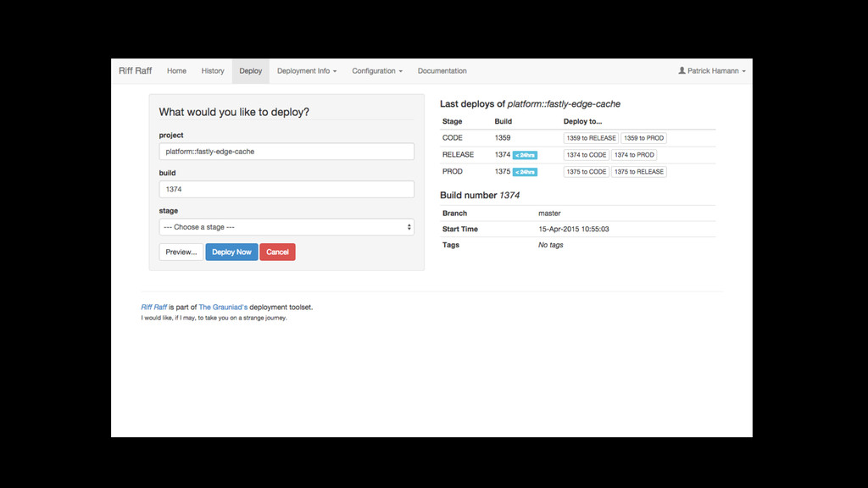Click 'What would you like to deploy?' heading
The height and width of the screenshot is (488, 868).
234,112
